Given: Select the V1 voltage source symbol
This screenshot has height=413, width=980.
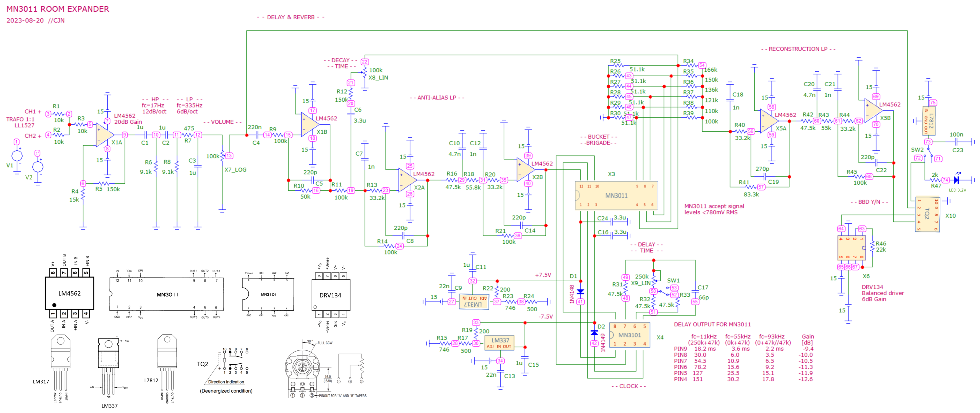Looking at the screenshot, I should [17, 155].
